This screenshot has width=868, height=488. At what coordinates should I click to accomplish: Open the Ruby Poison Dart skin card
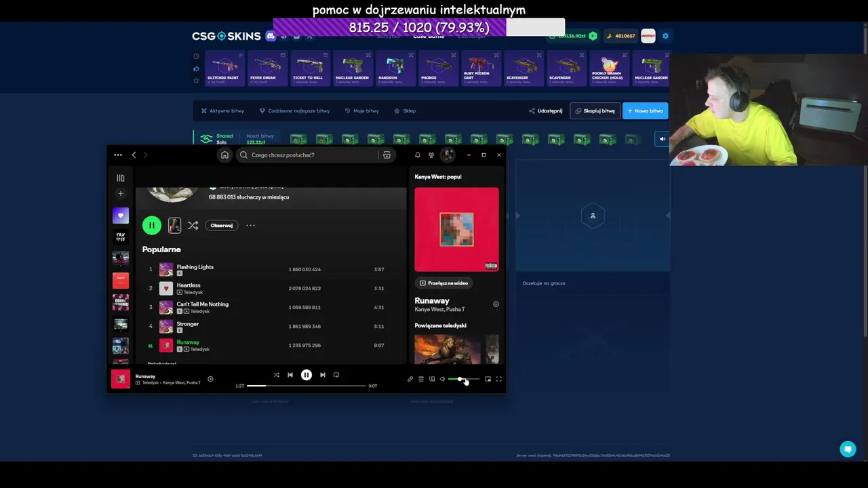pos(480,68)
